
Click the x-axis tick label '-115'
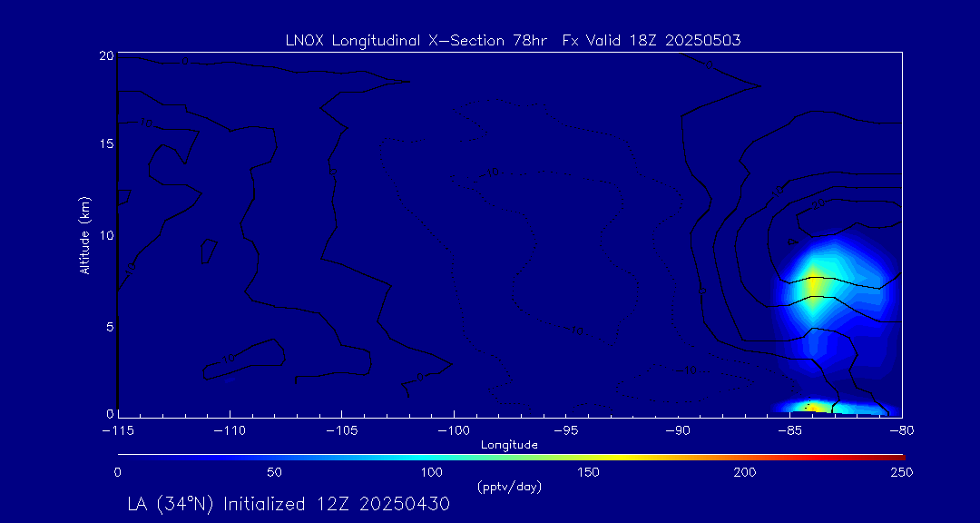118,431
